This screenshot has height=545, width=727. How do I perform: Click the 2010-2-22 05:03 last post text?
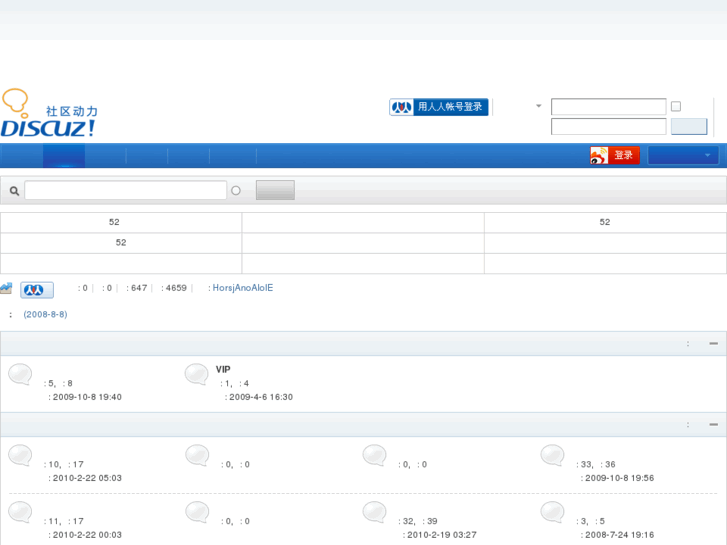click(87, 478)
